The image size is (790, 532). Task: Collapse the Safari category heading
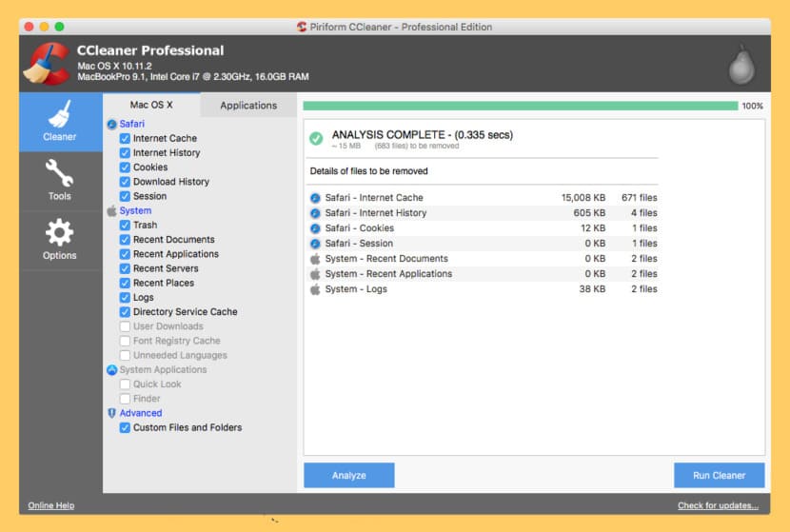coord(132,124)
